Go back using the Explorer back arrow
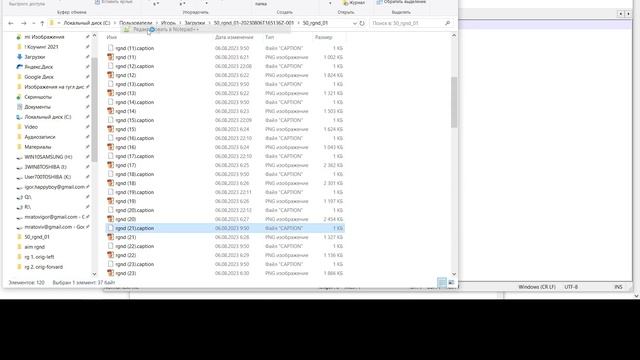Viewport: 640px width, 360px height. (11, 23)
